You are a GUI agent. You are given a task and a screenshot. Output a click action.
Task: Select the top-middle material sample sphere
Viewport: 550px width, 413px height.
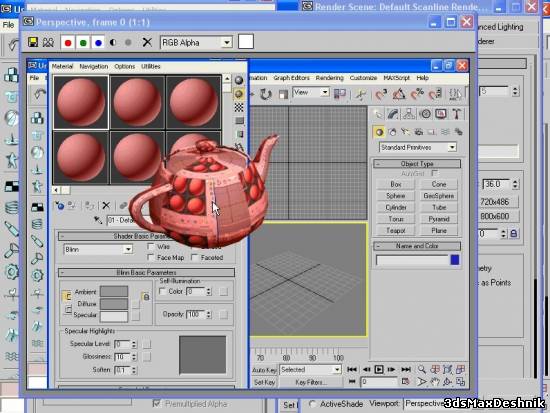[137, 102]
